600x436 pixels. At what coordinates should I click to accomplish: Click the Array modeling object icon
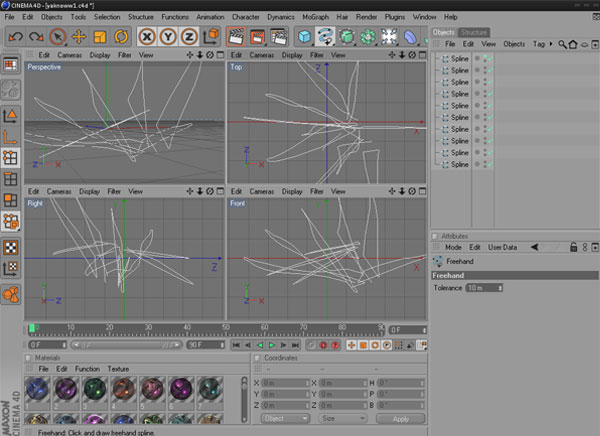pos(368,37)
